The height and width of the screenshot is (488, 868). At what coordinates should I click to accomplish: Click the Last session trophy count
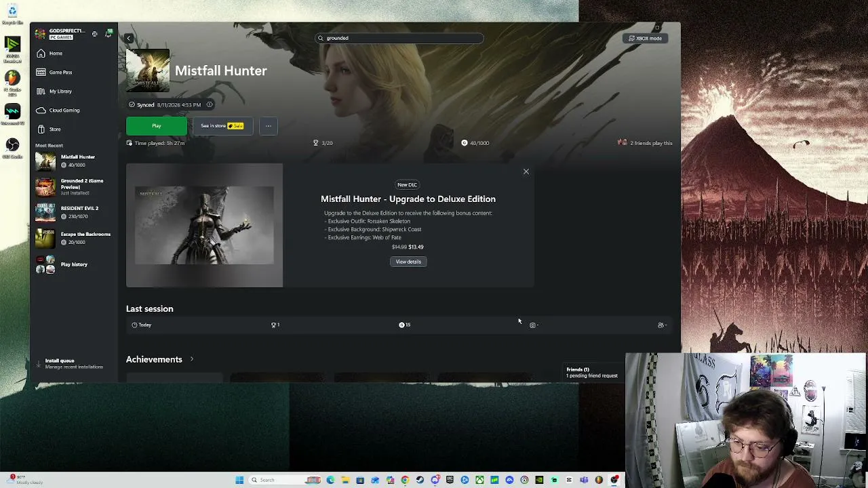(275, 325)
